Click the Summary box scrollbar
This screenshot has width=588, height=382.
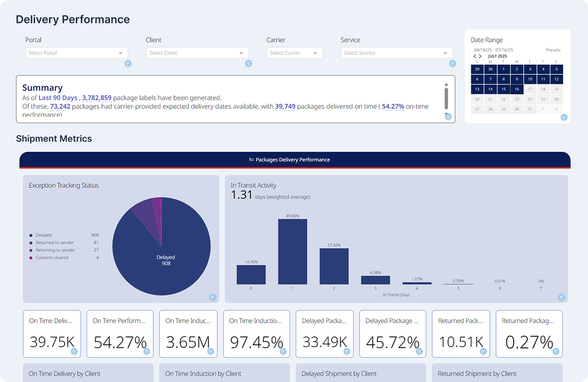click(x=446, y=98)
